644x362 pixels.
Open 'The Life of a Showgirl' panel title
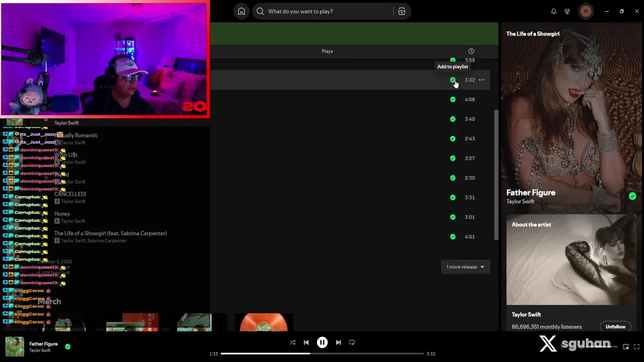coord(533,34)
